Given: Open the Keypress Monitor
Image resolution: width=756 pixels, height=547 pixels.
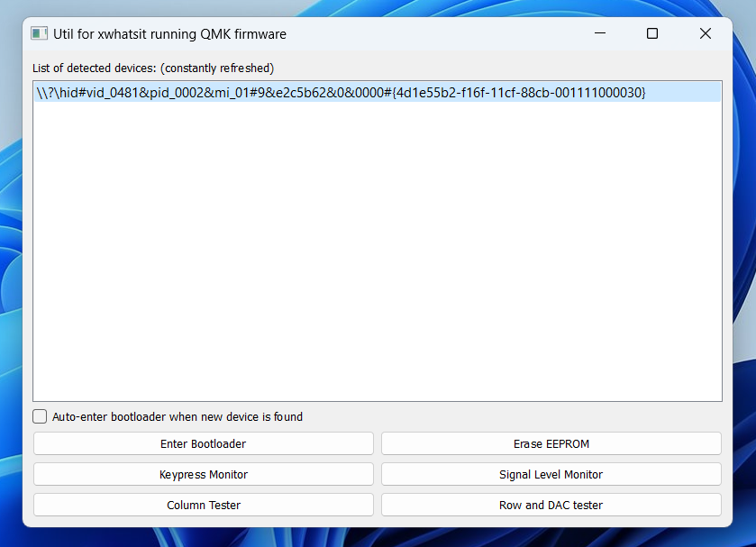Looking at the screenshot, I should (x=203, y=474).
